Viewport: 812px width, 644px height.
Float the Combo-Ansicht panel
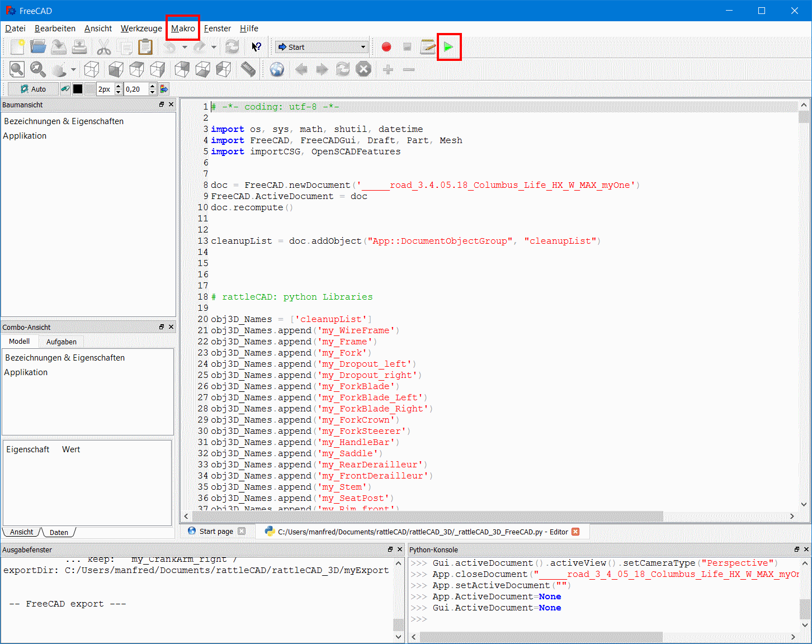pos(162,327)
